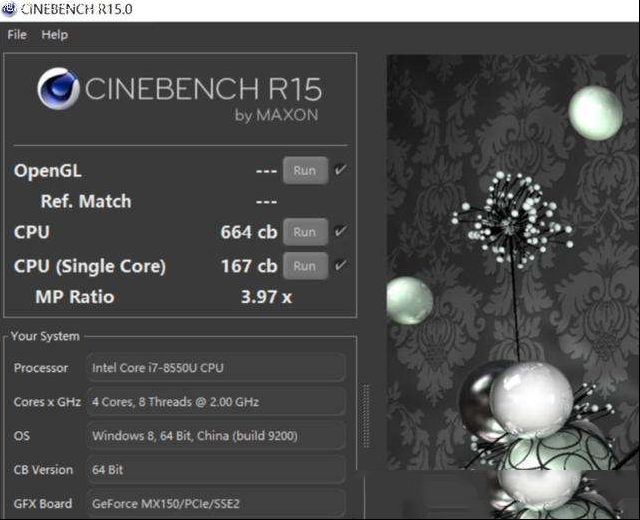Click the Ref. Match label
Screen dimensions: 640x520
coord(86,201)
